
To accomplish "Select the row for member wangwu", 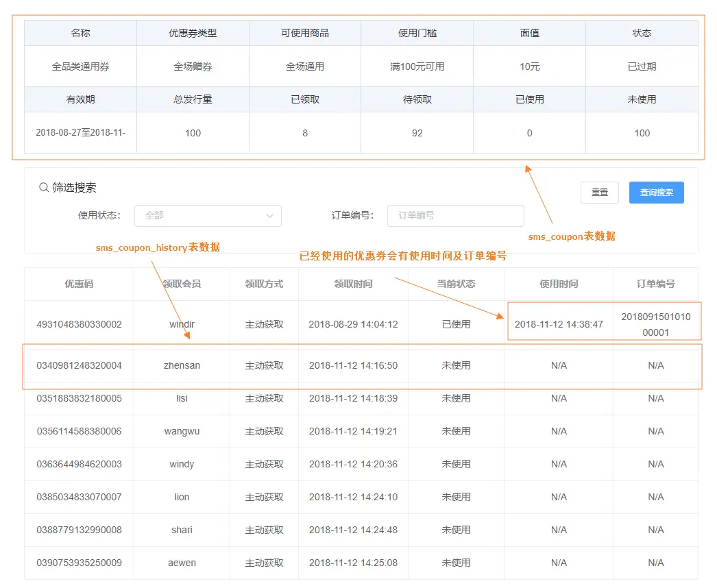I will [x=361, y=431].
